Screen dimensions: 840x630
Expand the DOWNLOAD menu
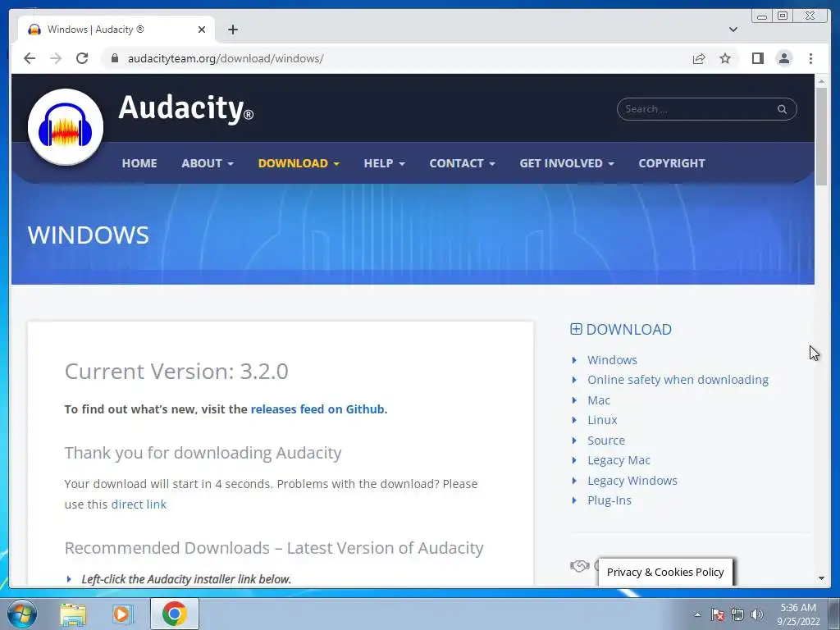coord(299,163)
